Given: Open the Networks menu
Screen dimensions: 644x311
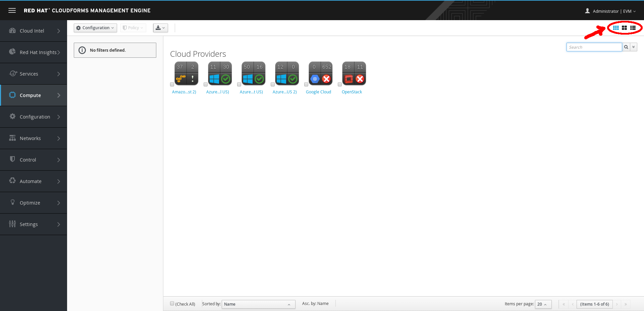Looking at the screenshot, I should pyautogui.click(x=34, y=138).
